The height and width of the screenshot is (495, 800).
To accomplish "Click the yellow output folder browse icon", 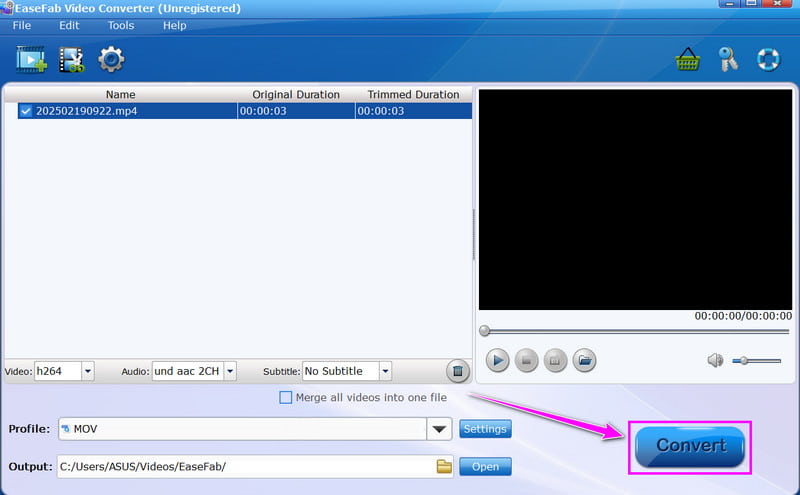I will 444,466.
